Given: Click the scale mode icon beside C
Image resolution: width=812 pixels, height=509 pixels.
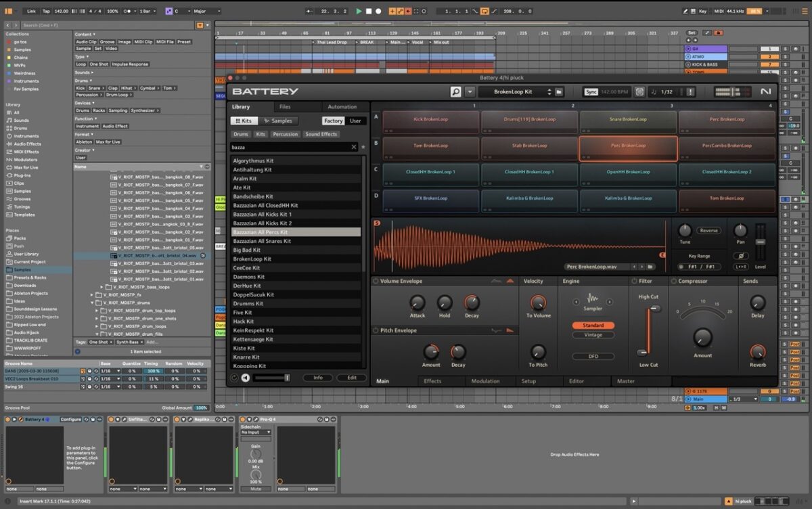Looking at the screenshot, I should coord(168,12).
